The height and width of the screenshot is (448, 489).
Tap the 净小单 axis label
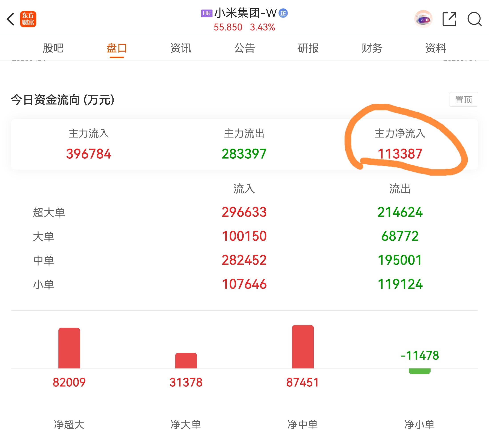420,424
